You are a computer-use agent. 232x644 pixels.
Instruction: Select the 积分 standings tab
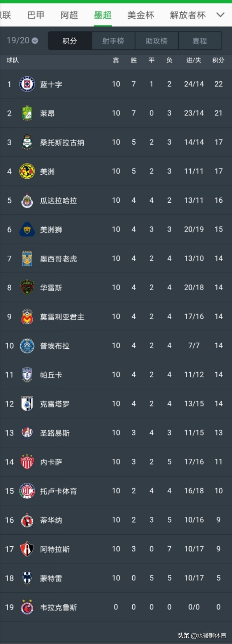click(70, 41)
